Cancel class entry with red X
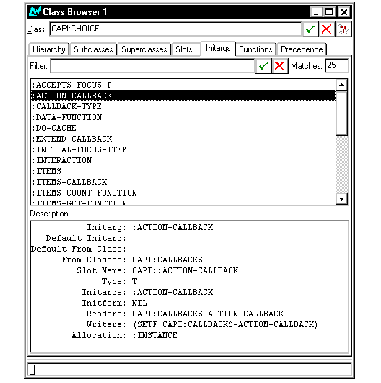Screen dimensions: 381x383 [326, 29]
